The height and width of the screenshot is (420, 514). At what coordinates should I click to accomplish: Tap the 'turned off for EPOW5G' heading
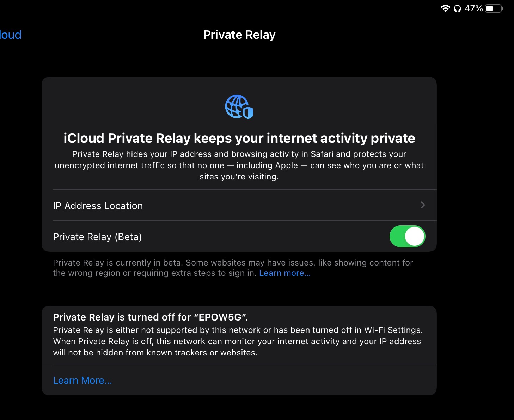tap(151, 317)
